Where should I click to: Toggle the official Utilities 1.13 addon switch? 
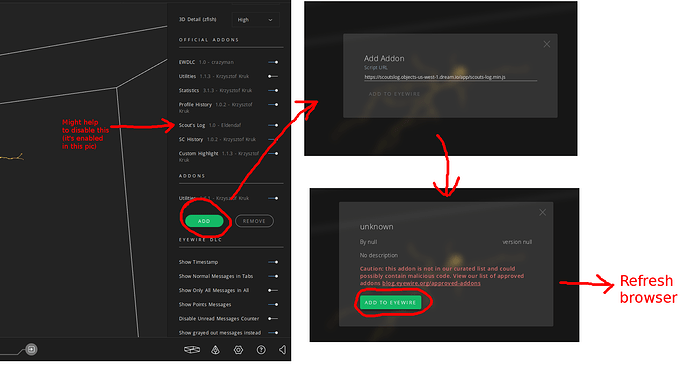pyautogui.click(x=273, y=76)
